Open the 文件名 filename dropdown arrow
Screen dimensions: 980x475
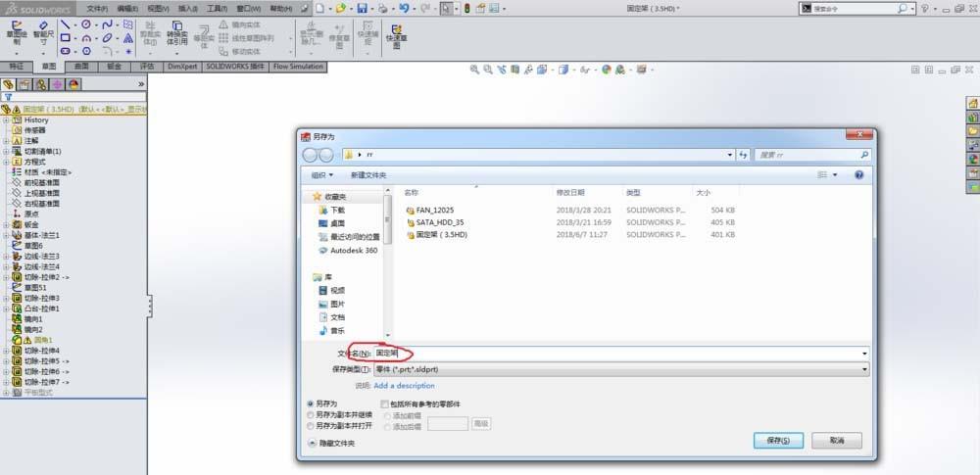[864, 354]
